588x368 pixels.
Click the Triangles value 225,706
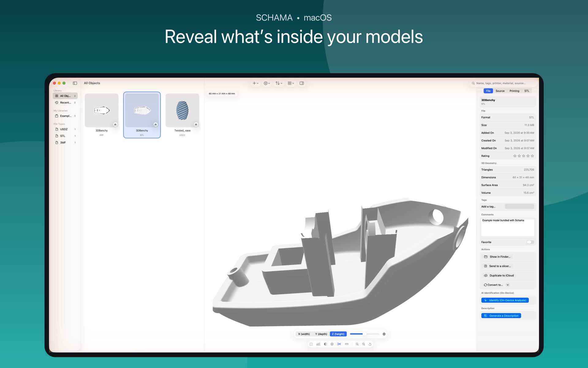tap(529, 170)
